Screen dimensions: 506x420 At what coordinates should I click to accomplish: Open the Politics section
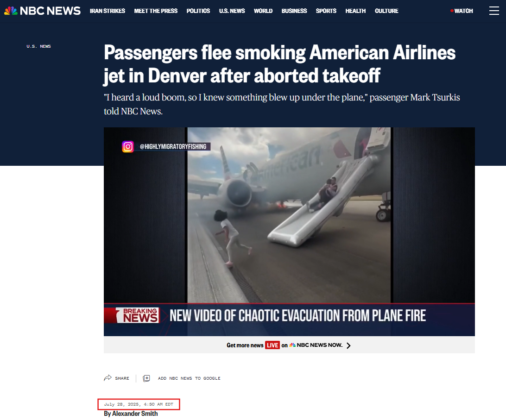pos(198,11)
